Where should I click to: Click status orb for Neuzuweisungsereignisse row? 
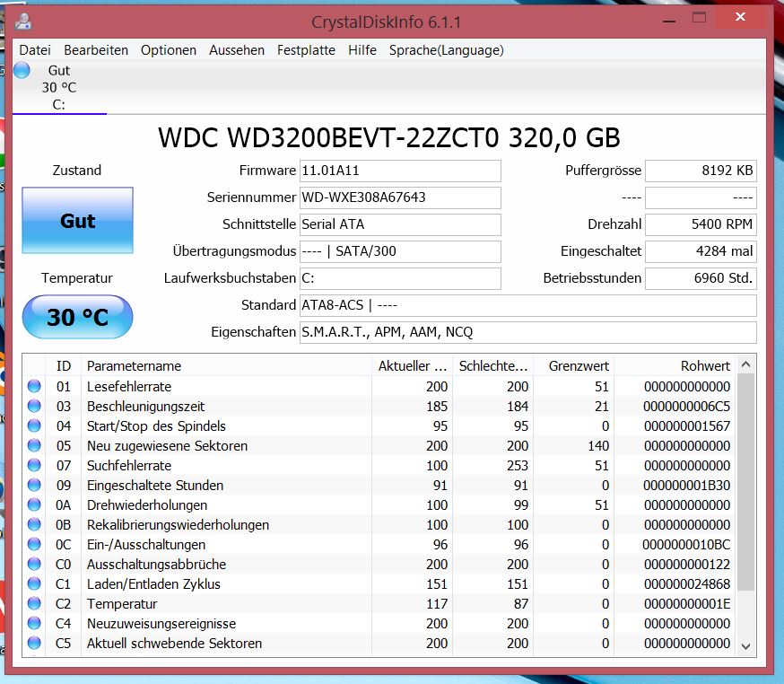(x=34, y=624)
